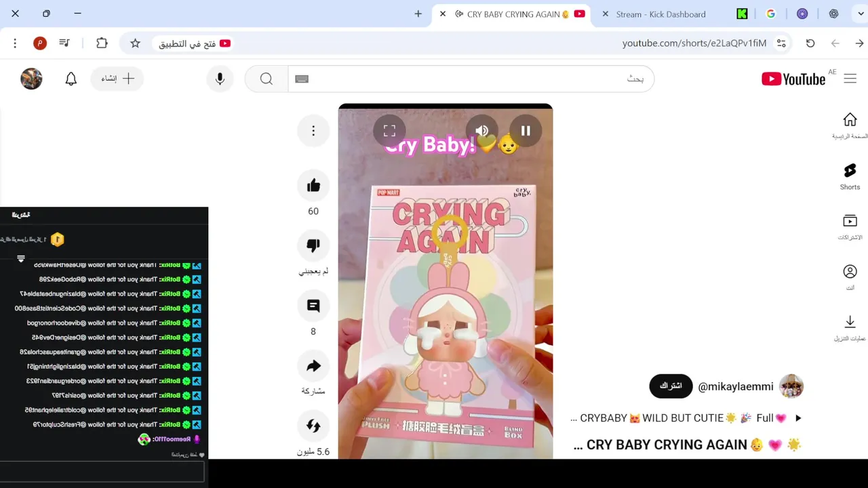Click the Reemoo1110 chat message
This screenshot has width=868, height=488.
167,439
